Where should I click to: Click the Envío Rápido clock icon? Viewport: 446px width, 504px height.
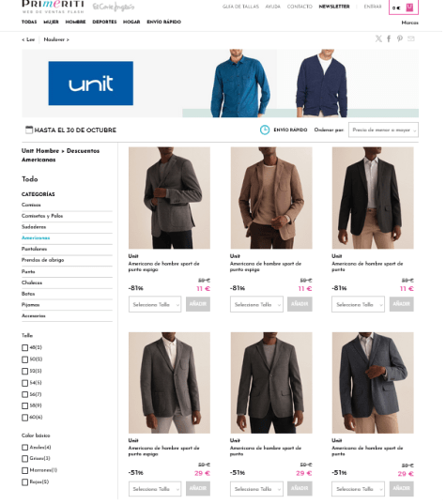pyautogui.click(x=267, y=130)
